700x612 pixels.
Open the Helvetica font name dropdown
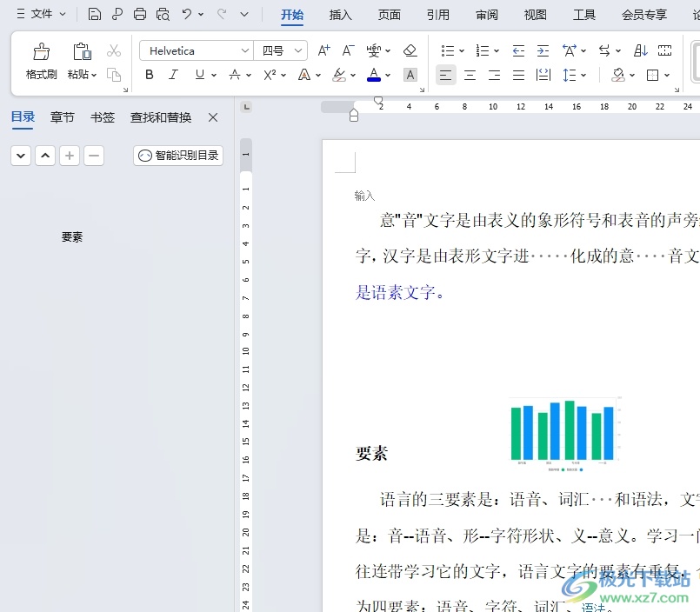pyautogui.click(x=244, y=51)
